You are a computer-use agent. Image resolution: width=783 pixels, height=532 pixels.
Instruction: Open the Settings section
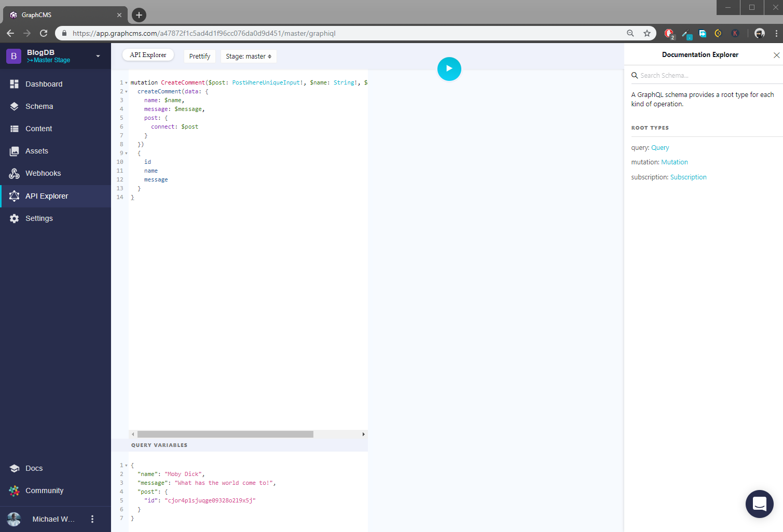coord(39,218)
